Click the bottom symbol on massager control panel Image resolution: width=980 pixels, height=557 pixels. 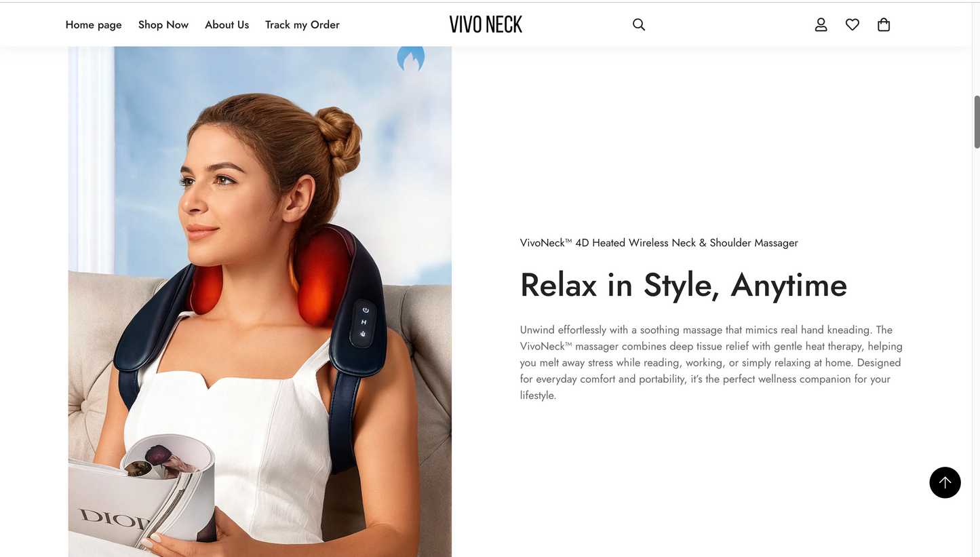[364, 334]
